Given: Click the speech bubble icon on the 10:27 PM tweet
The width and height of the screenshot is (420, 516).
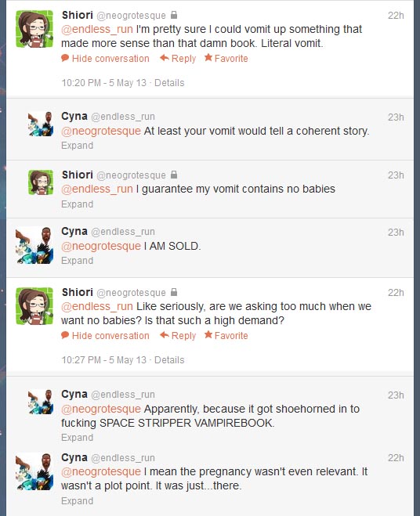Looking at the screenshot, I should [65, 335].
